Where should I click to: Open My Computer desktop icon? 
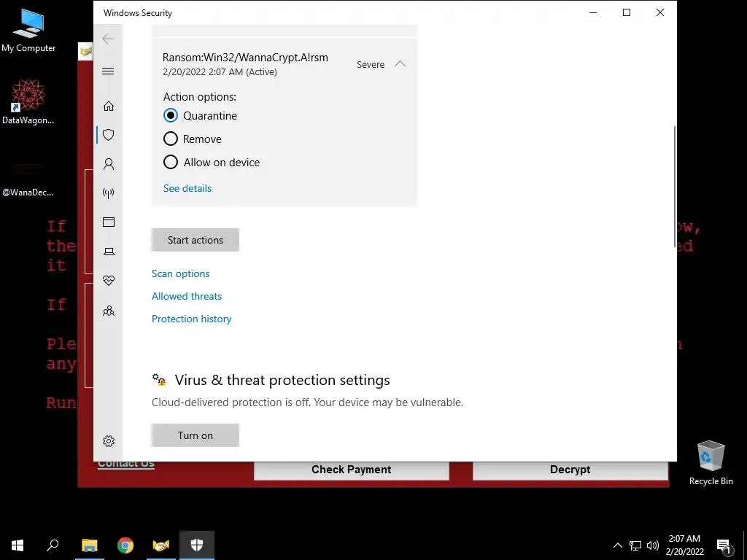[x=28, y=29]
